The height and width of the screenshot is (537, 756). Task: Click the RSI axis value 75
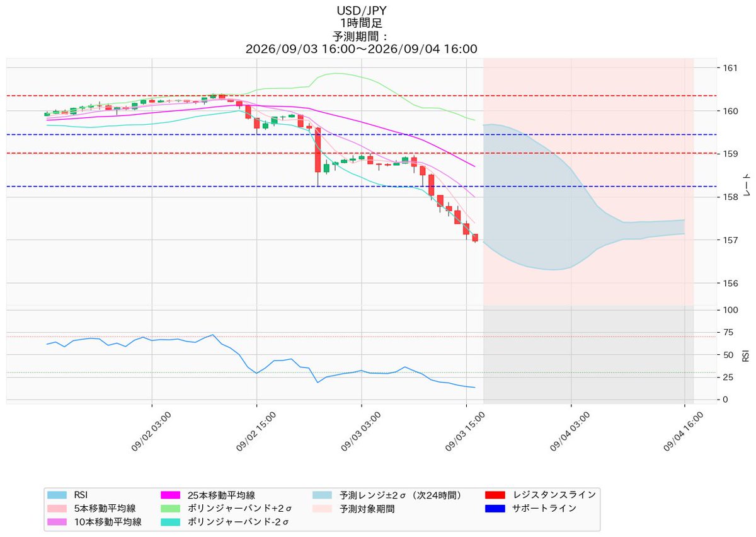pyautogui.click(x=729, y=333)
